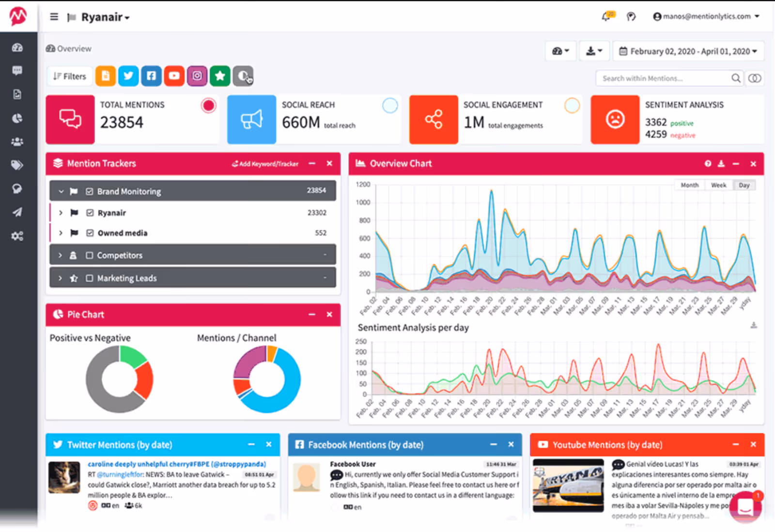775x532 pixels.
Task: Click the Total Mentions tile icon
Action: click(x=70, y=119)
